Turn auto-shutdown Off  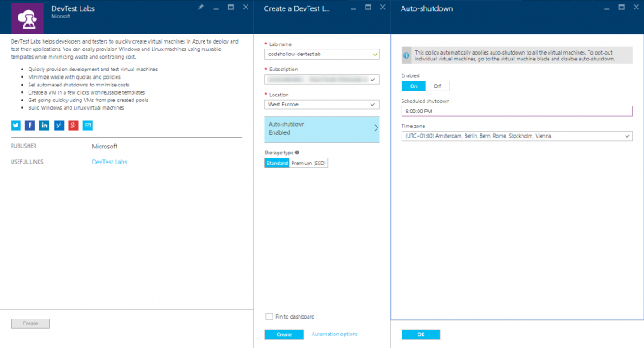pos(437,86)
